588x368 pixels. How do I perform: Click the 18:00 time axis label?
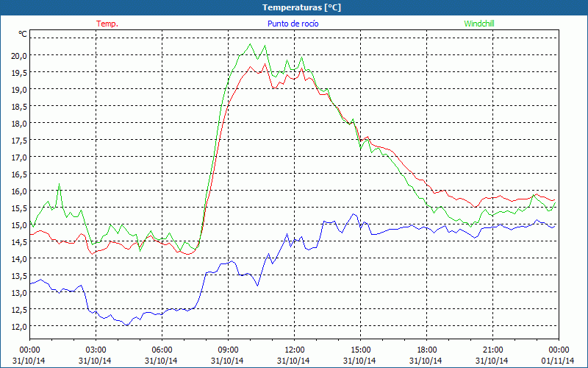click(426, 350)
